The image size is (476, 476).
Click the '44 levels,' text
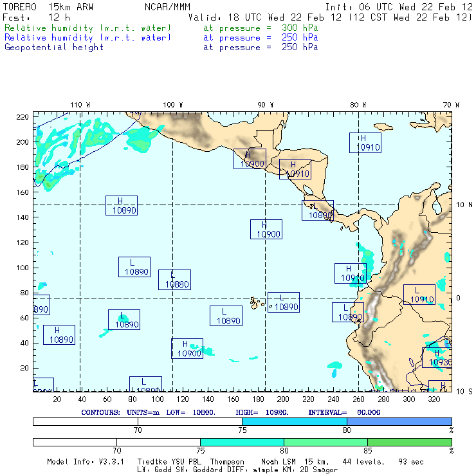(x=363, y=462)
